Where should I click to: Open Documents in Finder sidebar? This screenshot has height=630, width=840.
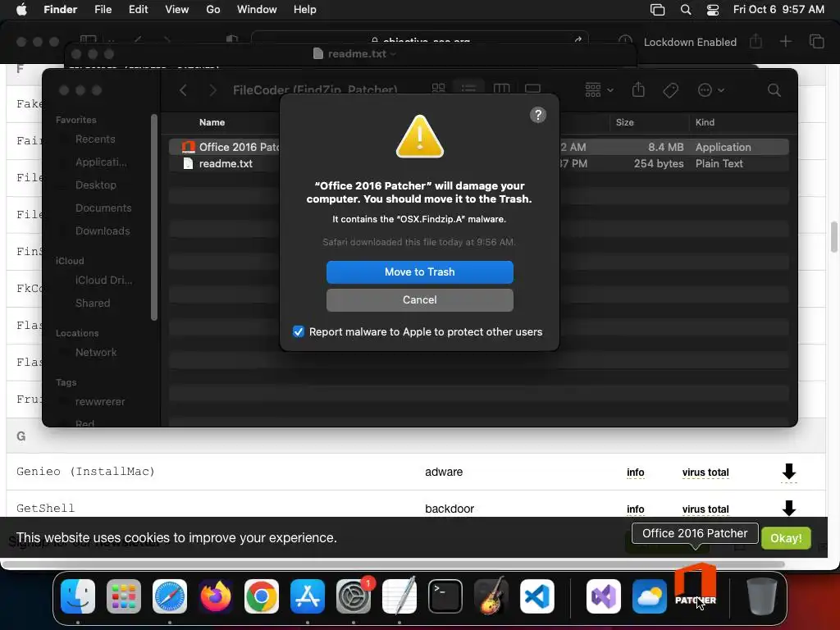pos(103,208)
